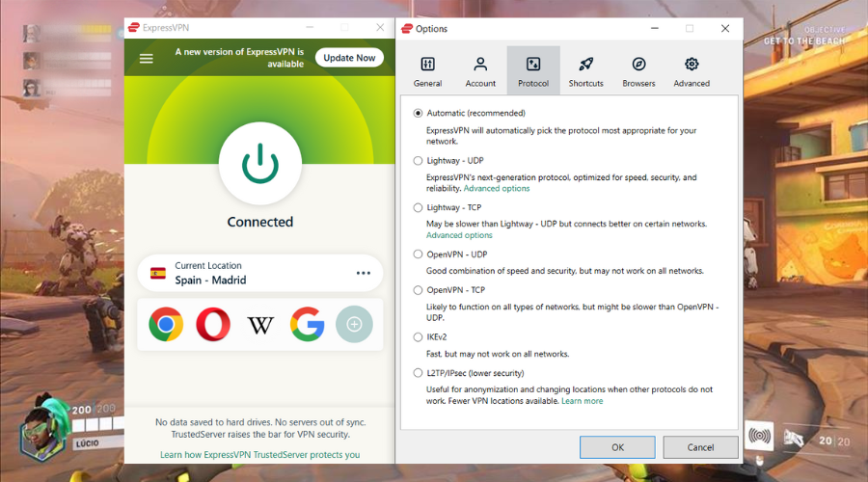
Task: Click Learn more link for L2TP/IPsec
Action: tap(582, 401)
